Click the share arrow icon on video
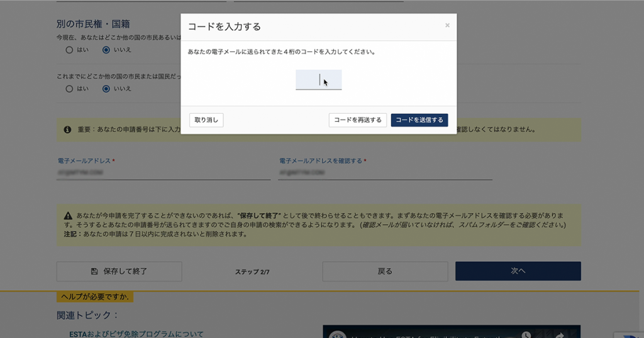The width and height of the screenshot is (644, 338). [559, 334]
